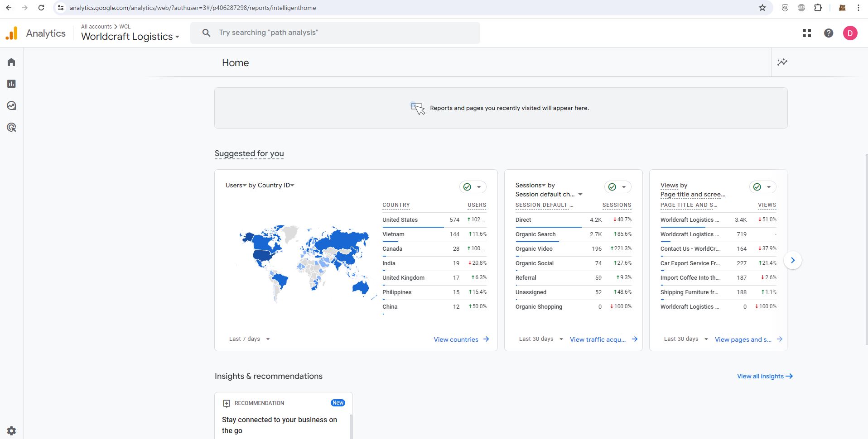Go to Home in left sidebar
868x439 pixels.
[x=11, y=62]
